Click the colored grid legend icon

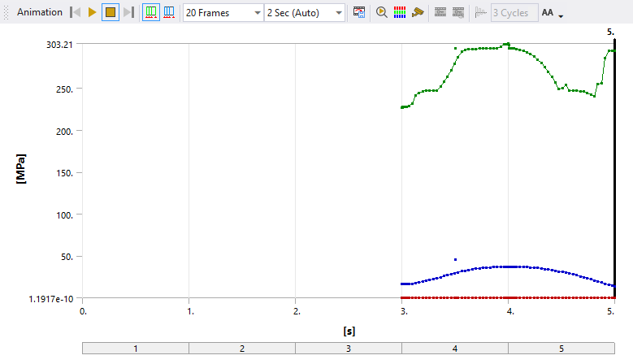tap(400, 12)
